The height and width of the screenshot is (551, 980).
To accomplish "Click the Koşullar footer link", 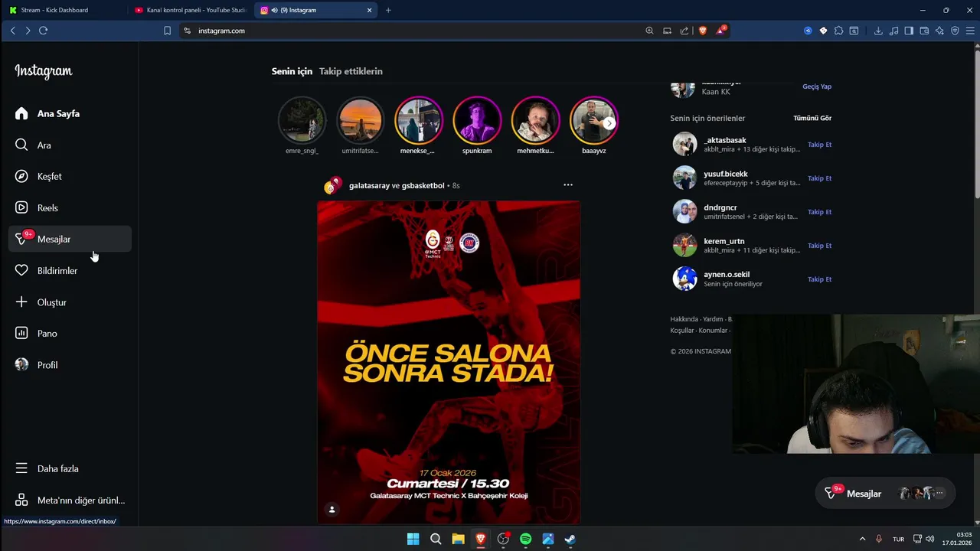I will tap(681, 331).
